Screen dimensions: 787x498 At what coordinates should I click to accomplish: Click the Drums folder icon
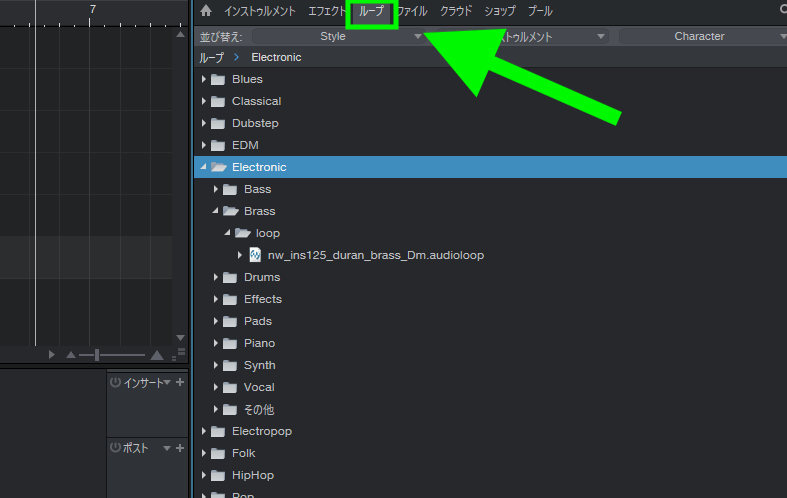230,278
